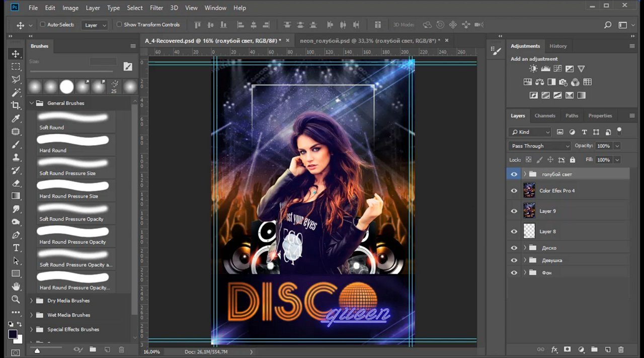Click the delete layer trash icon
644x358 pixels.
621,349
